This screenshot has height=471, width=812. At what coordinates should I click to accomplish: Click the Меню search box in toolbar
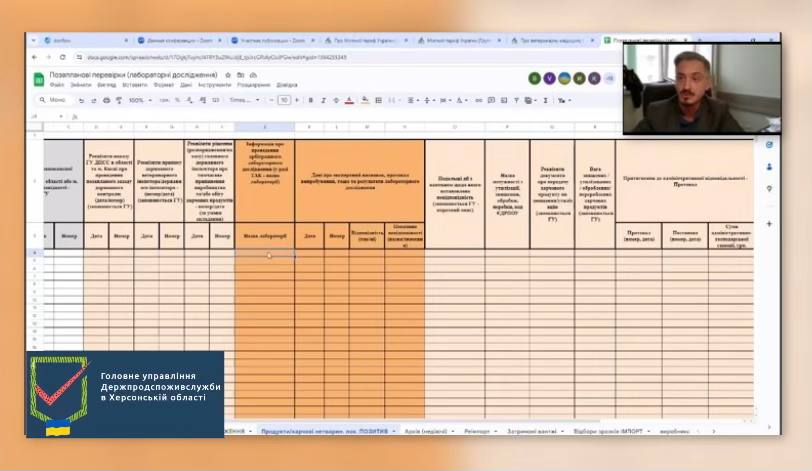56,100
